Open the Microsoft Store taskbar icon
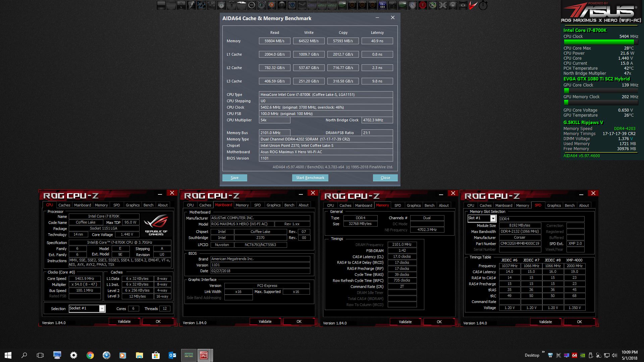This screenshot has width=644, height=362. coord(155,355)
